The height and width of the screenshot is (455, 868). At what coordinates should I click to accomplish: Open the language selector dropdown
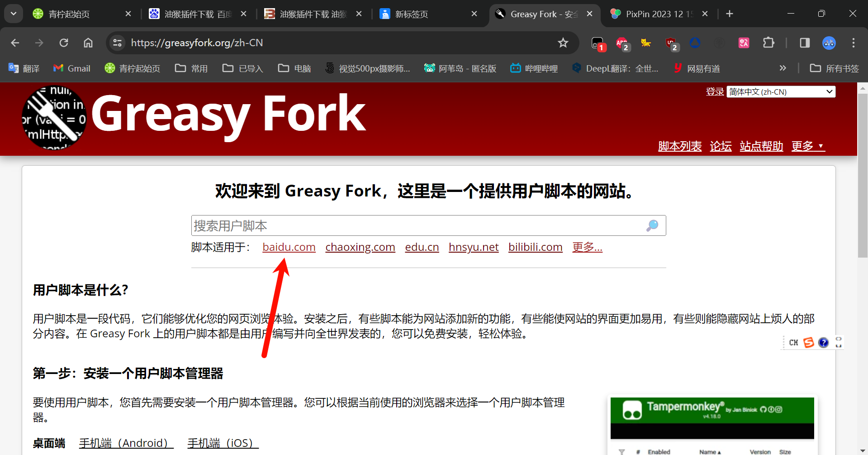(781, 92)
